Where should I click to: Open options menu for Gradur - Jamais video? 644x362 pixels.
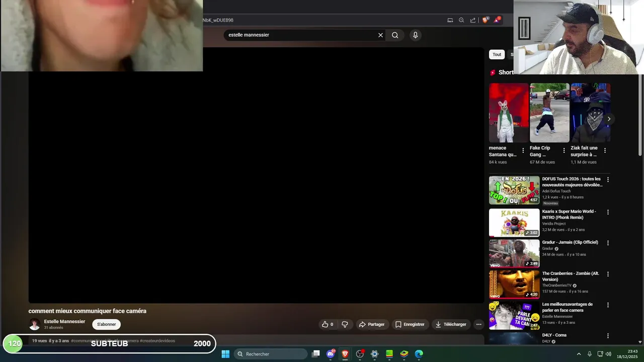608,243
